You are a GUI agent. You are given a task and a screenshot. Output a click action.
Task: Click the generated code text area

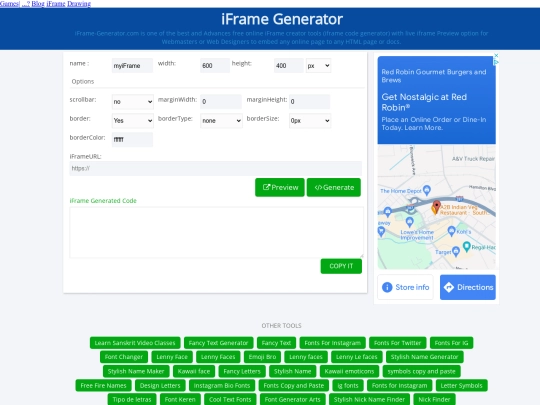(217, 232)
